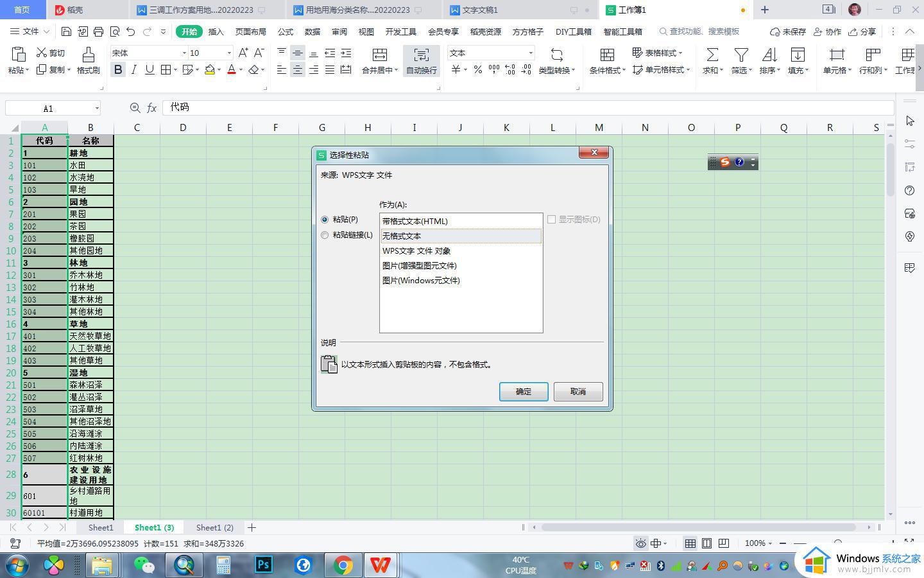Close the Paste Special dialog

594,152
